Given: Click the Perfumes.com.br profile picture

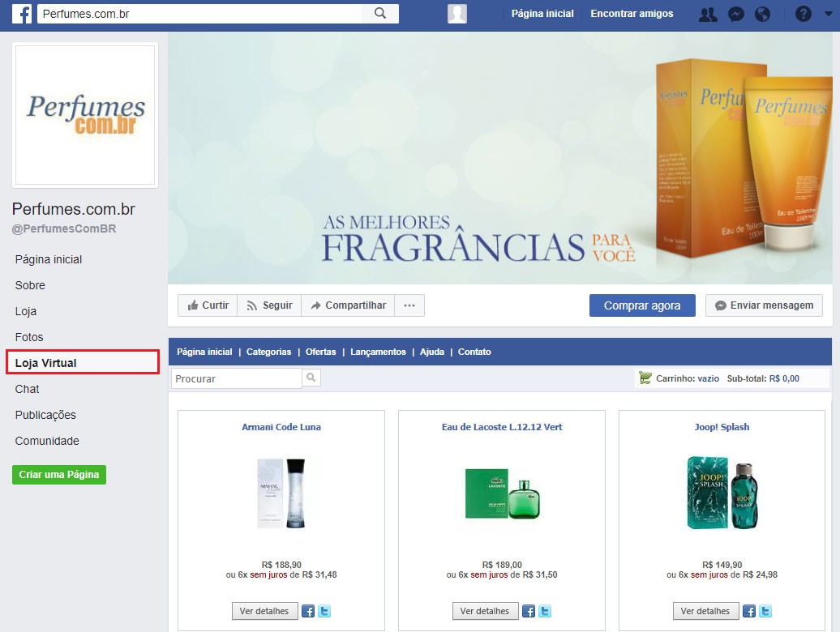Looking at the screenshot, I should click(85, 115).
